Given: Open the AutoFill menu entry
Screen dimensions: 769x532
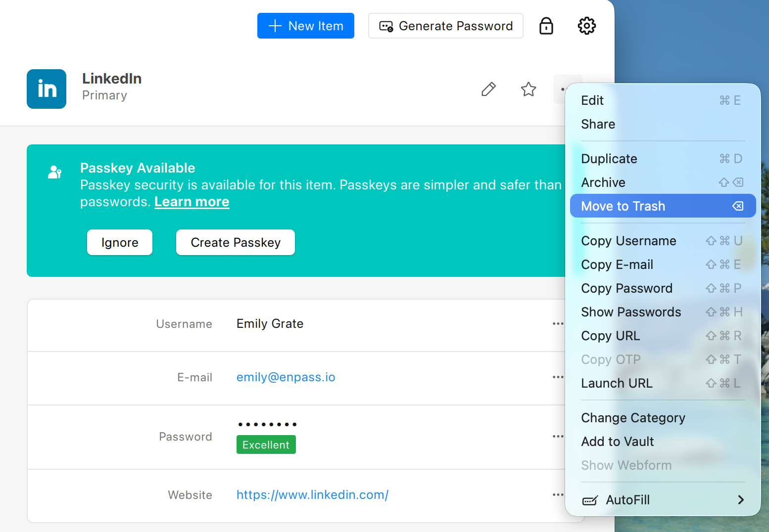Looking at the screenshot, I should tap(663, 500).
